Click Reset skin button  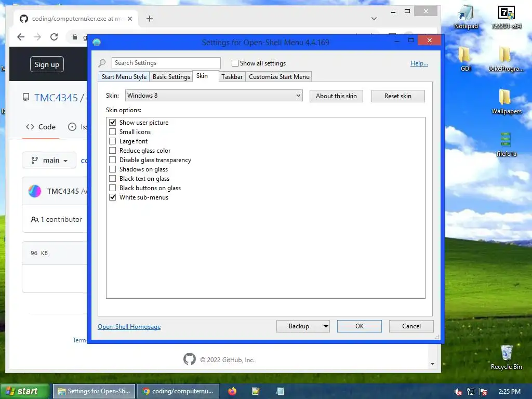point(398,96)
